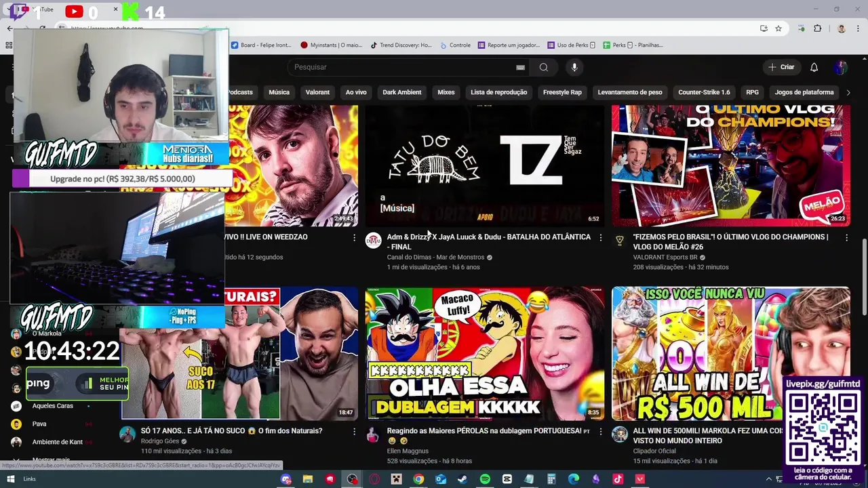
Task: Open the Chrome three-dot menu
Action: click(x=858, y=28)
